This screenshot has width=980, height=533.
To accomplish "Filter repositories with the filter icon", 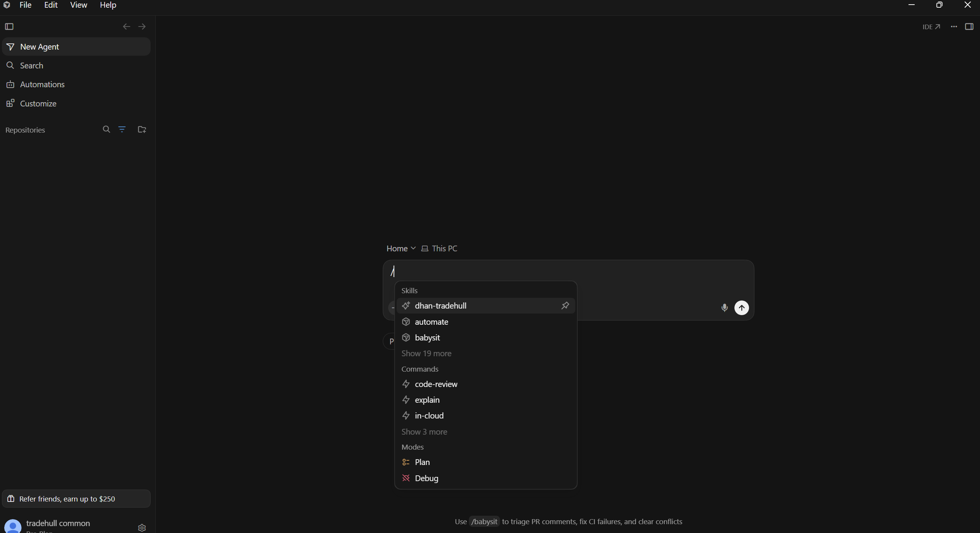I will tap(122, 130).
